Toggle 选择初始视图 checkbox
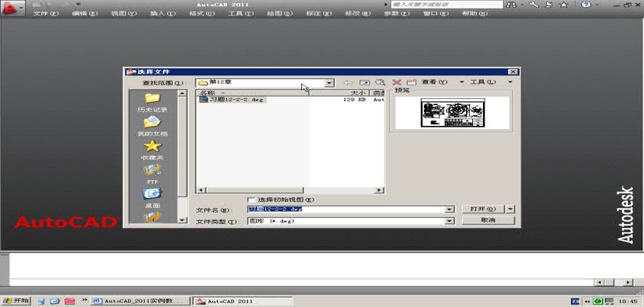 pos(251,200)
